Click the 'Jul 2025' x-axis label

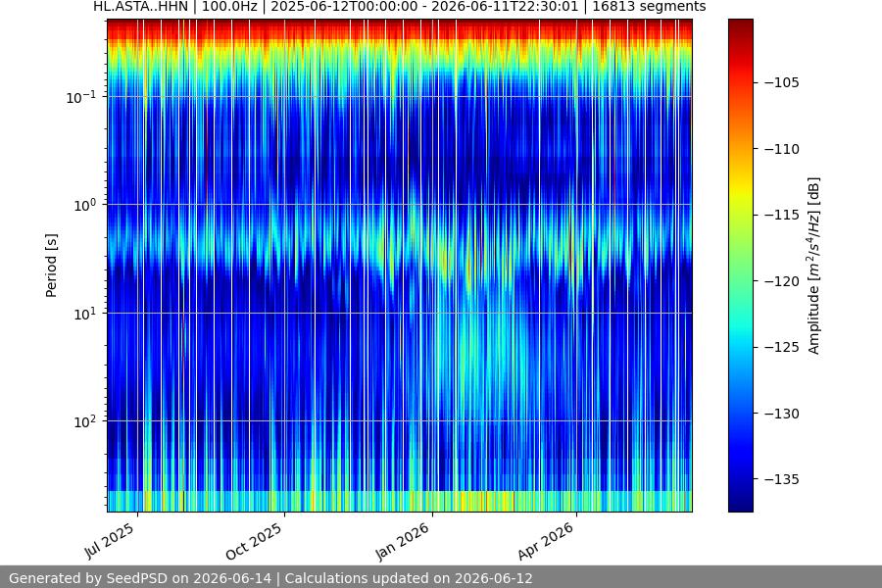coord(110,540)
